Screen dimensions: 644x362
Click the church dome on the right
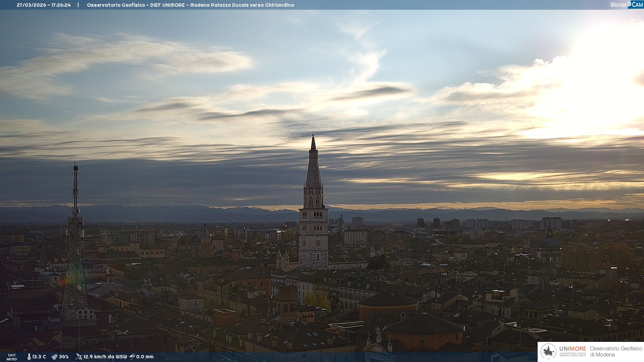click(550, 241)
